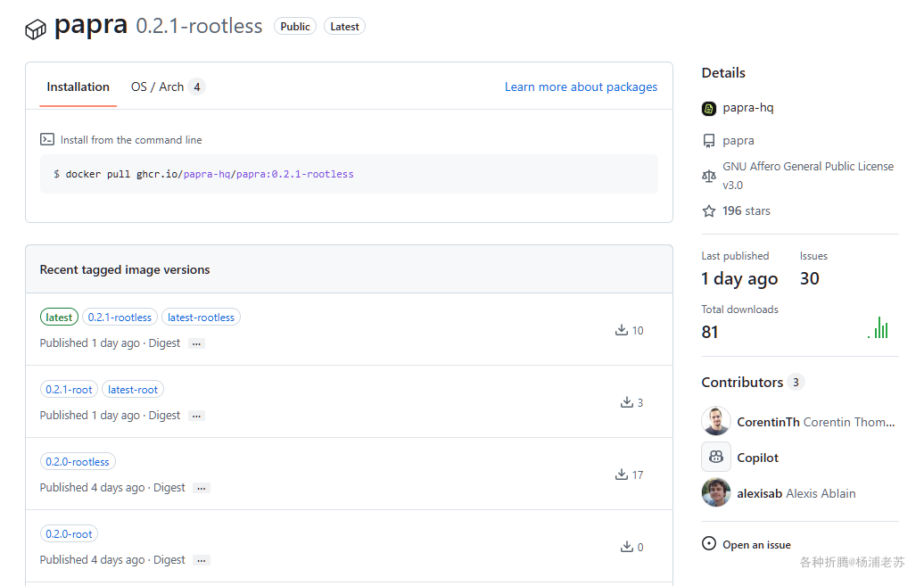Click the Contributors heading
Image resolution: width=924 pixels, height=586 pixels.
tap(742, 382)
